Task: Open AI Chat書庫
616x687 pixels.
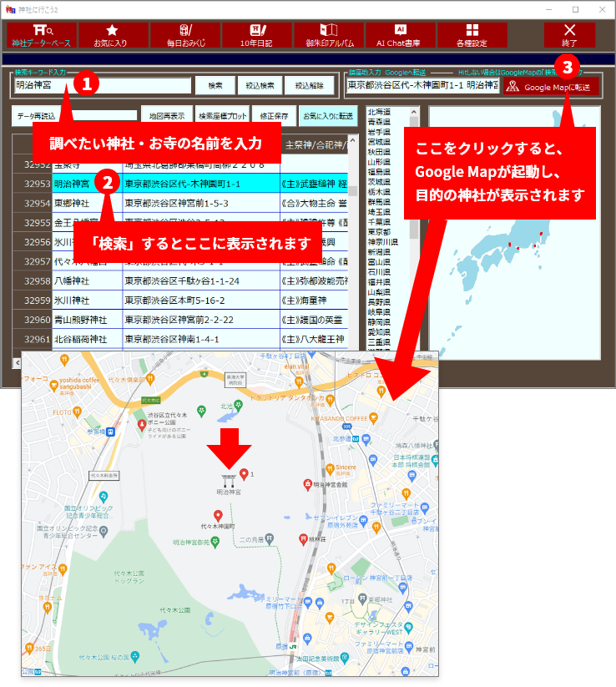Action: [400, 35]
